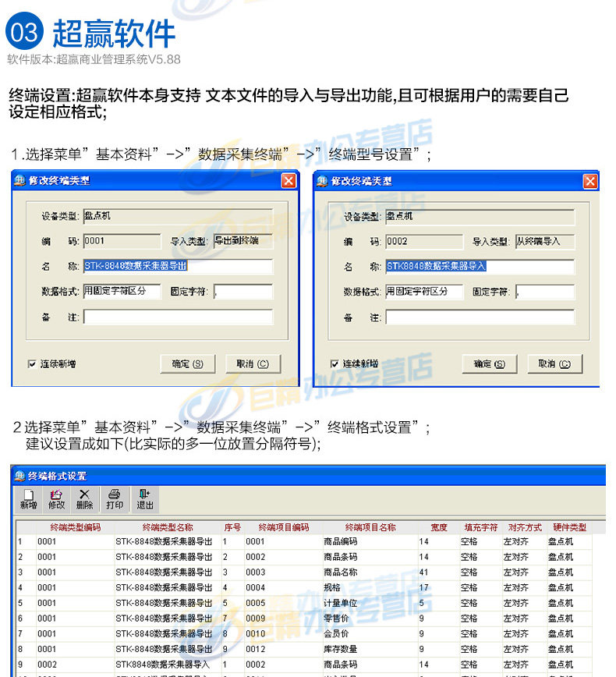Toggle 连续新增 checkbox in left dialog
This screenshot has width=616, height=677.
(x=32, y=364)
